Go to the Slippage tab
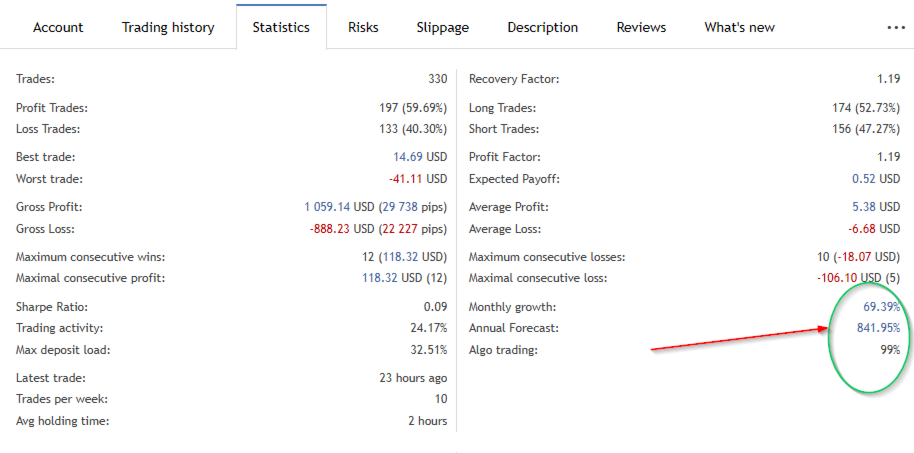The image size is (914, 453). (443, 27)
